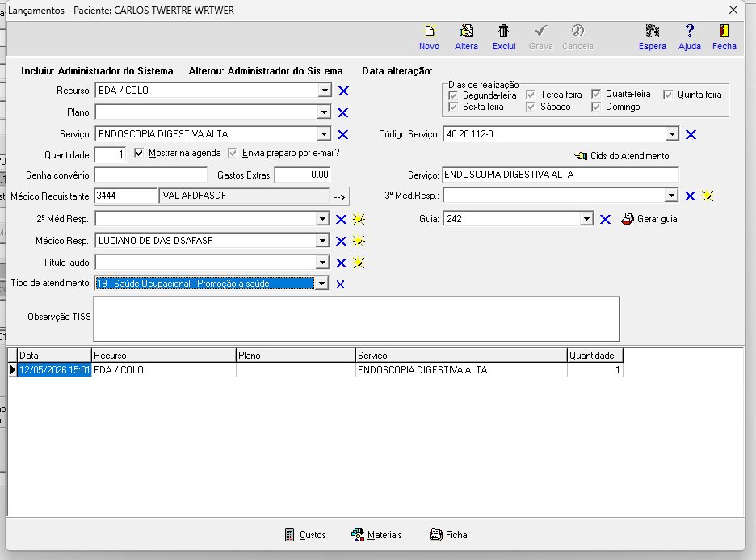Click the arrow button beside Médico Requisitante
Screen dimensions: 756x560
[339, 197]
